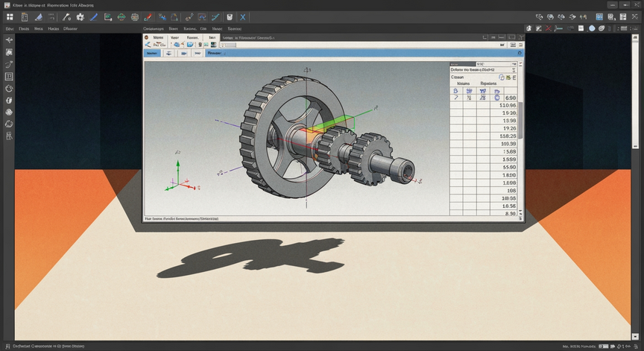Select the move arrows tool in left sidebar
This screenshot has width=644, height=351.
coord(9,39)
